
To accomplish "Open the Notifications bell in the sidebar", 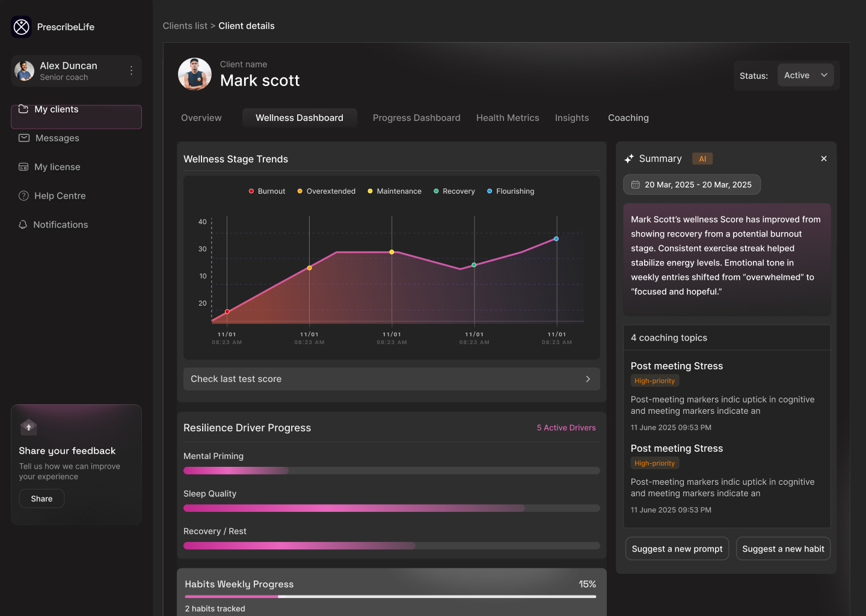I will (23, 224).
